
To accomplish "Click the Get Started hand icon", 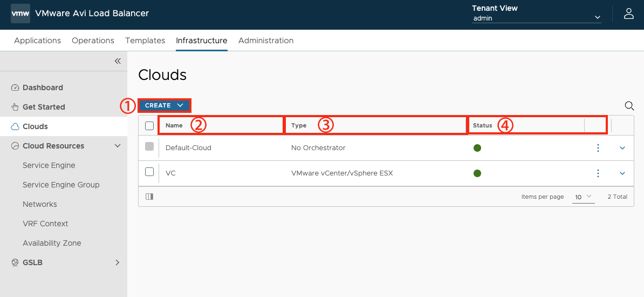I will [15, 107].
